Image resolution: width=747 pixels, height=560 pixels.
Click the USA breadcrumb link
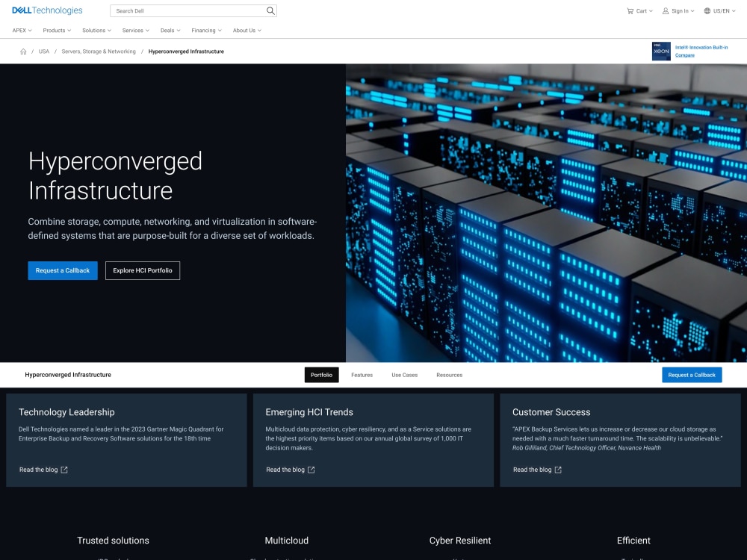coord(44,52)
